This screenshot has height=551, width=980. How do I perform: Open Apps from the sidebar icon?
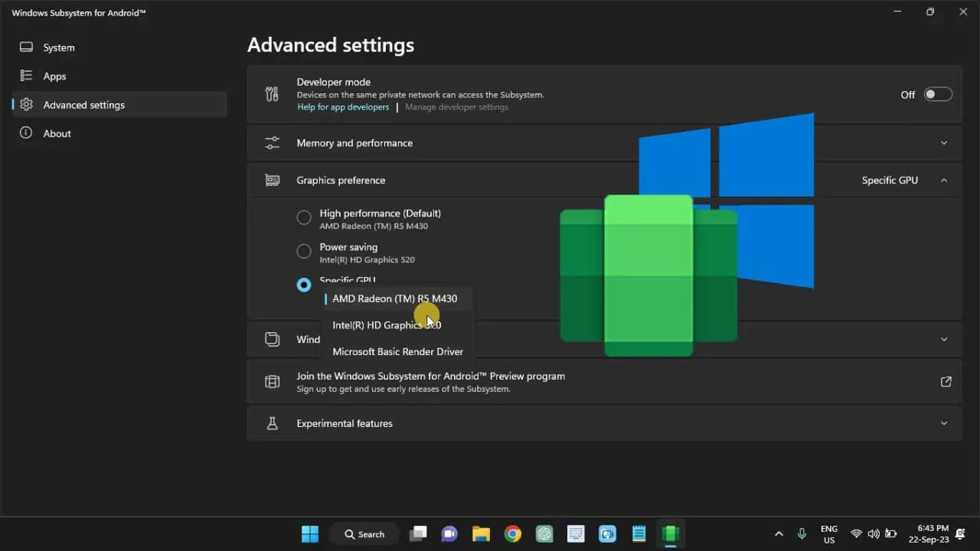[27, 76]
